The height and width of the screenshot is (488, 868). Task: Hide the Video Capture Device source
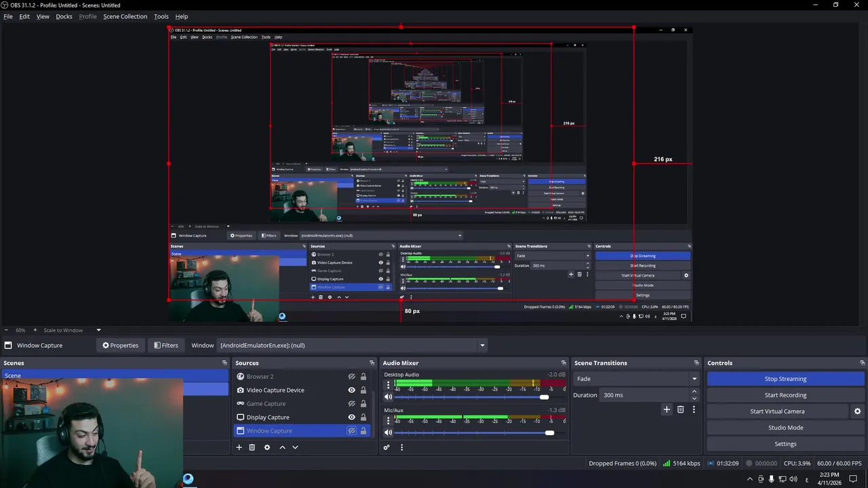click(x=351, y=390)
